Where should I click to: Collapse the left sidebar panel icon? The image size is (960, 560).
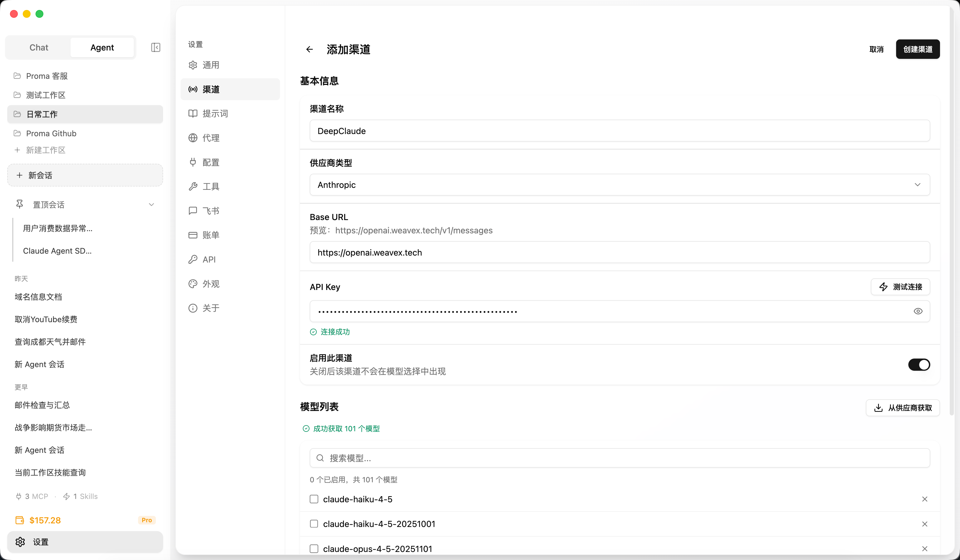[x=156, y=47]
